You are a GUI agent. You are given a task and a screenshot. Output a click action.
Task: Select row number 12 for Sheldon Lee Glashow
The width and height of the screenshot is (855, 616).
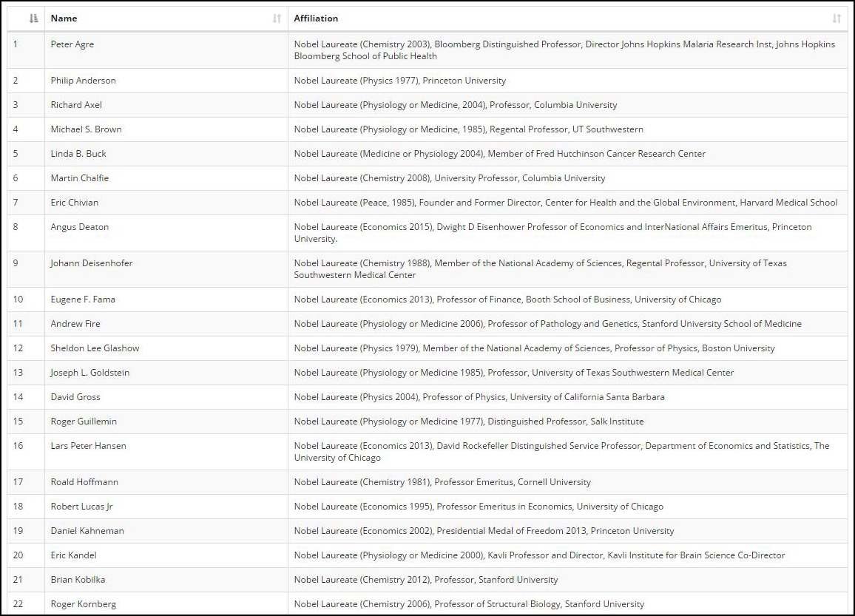click(x=18, y=348)
